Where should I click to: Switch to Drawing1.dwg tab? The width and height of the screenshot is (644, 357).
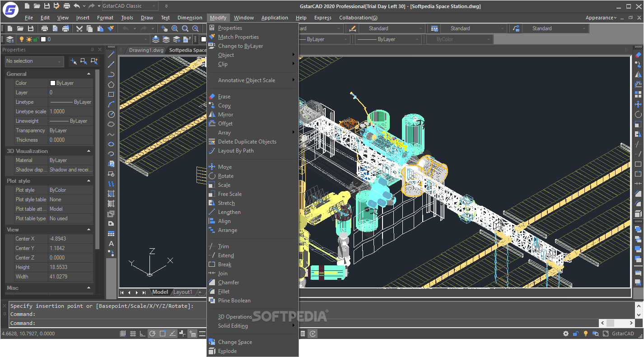click(146, 50)
